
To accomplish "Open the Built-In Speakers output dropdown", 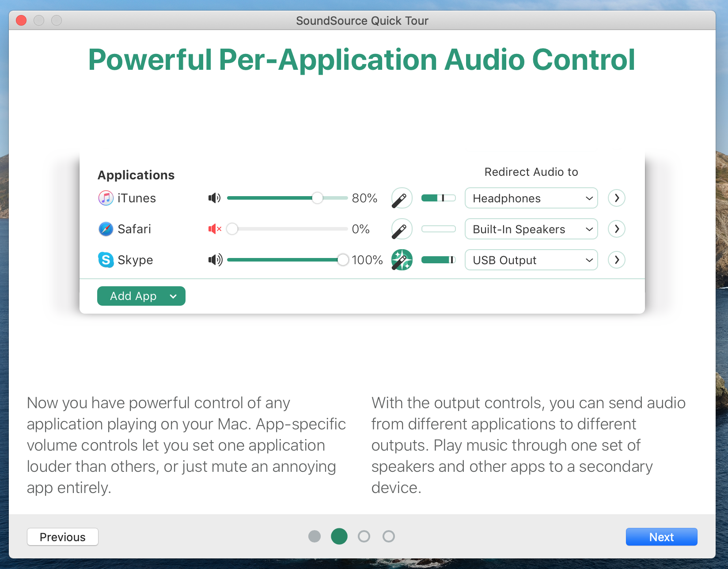I will 531,229.
